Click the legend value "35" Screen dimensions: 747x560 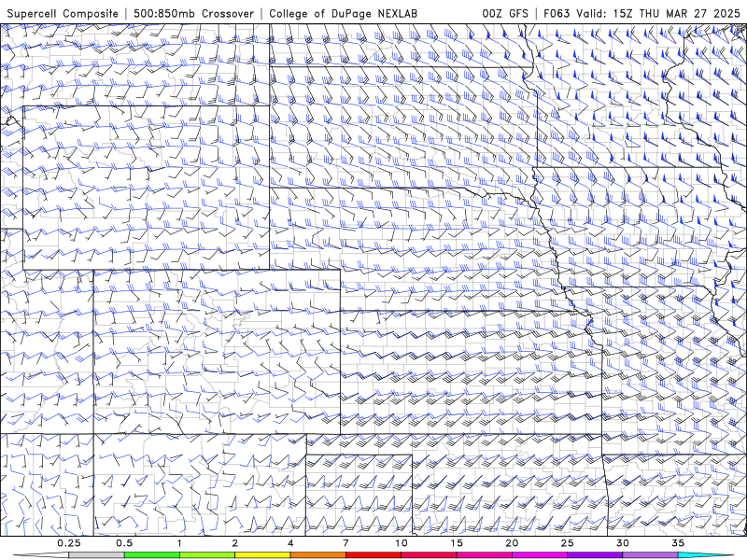coord(678,543)
